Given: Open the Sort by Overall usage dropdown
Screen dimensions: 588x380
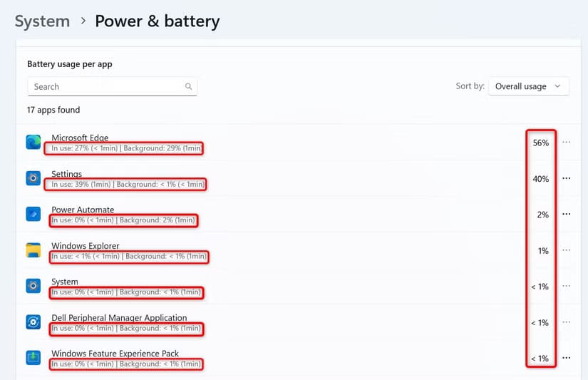Looking at the screenshot, I should (528, 86).
